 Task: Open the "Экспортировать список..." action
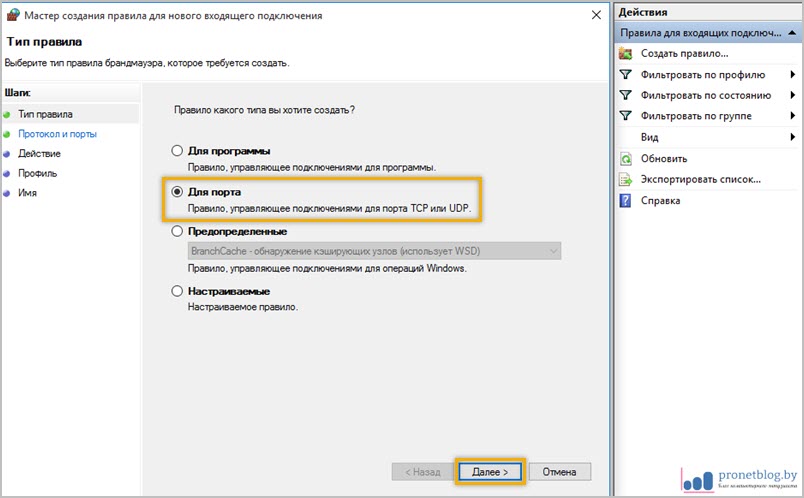[x=700, y=179]
